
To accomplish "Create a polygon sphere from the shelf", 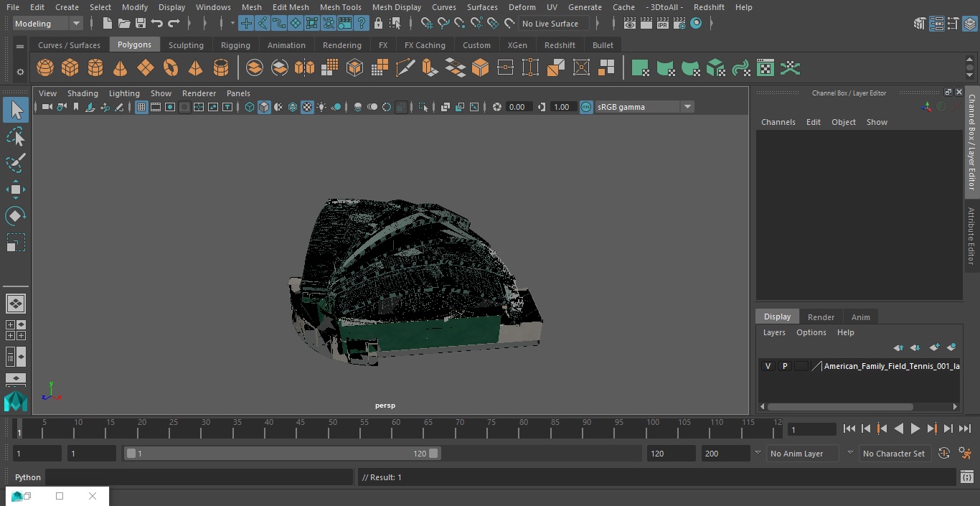I will tap(45, 68).
